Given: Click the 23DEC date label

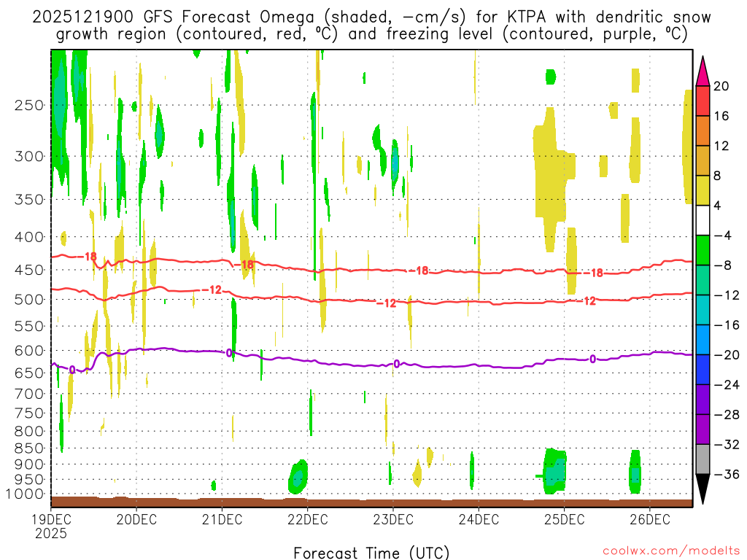Looking at the screenshot, I should 393,519.
